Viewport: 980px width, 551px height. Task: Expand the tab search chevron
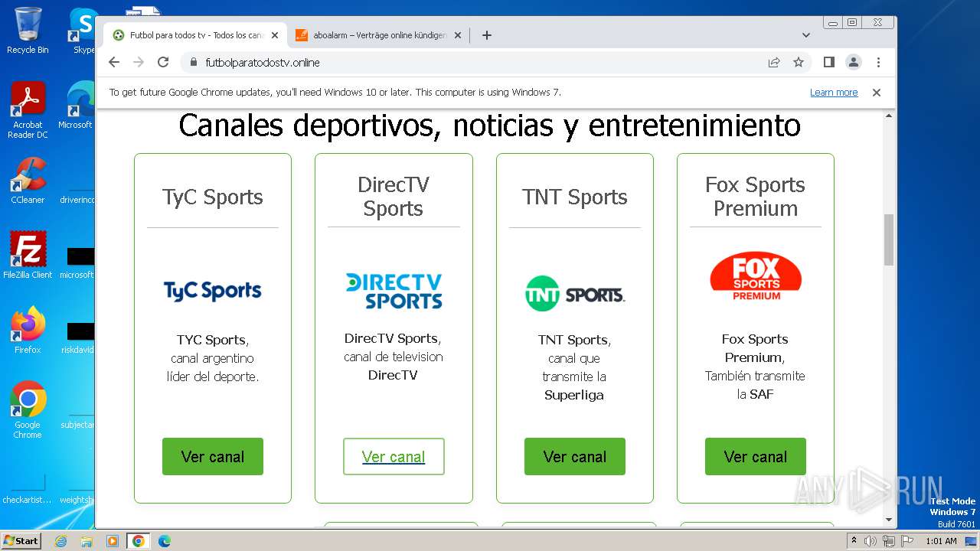pos(806,35)
